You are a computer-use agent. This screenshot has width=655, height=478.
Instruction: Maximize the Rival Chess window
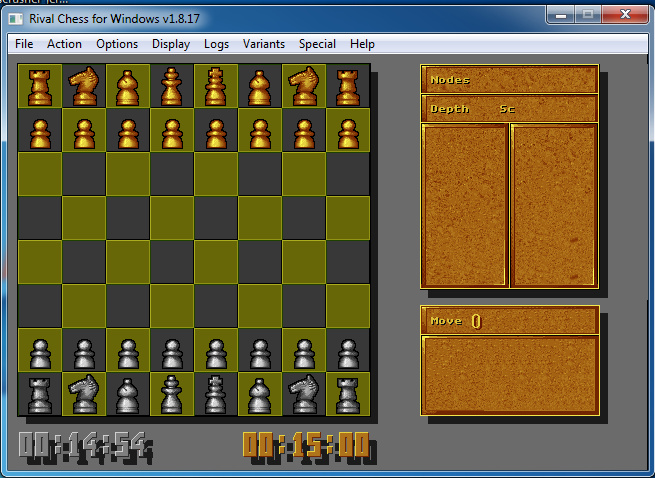tap(588, 15)
